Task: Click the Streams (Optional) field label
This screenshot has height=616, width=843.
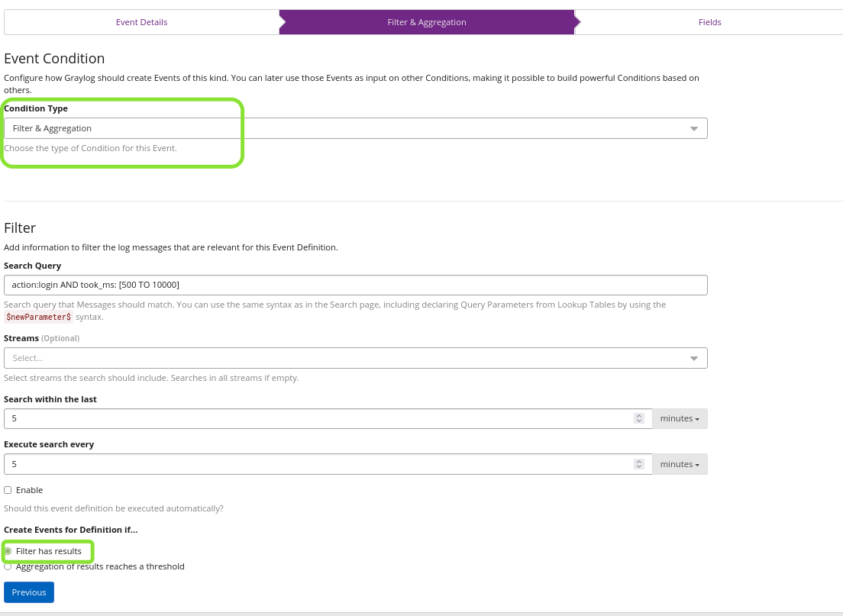Action: pyautogui.click(x=42, y=339)
